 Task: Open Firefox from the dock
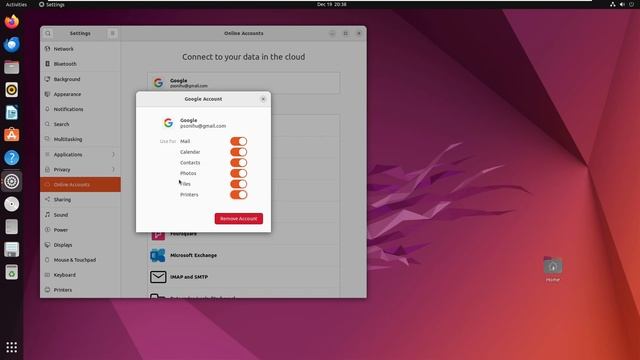(11, 22)
